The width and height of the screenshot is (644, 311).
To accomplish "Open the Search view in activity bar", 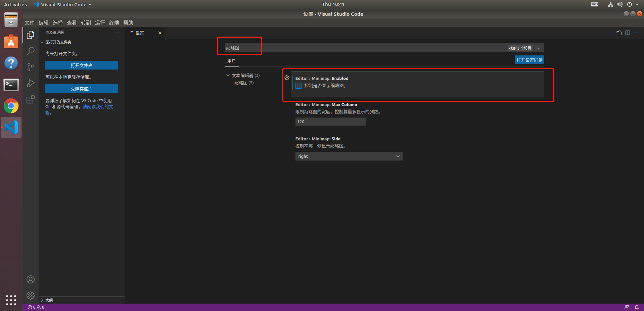I will click(31, 51).
